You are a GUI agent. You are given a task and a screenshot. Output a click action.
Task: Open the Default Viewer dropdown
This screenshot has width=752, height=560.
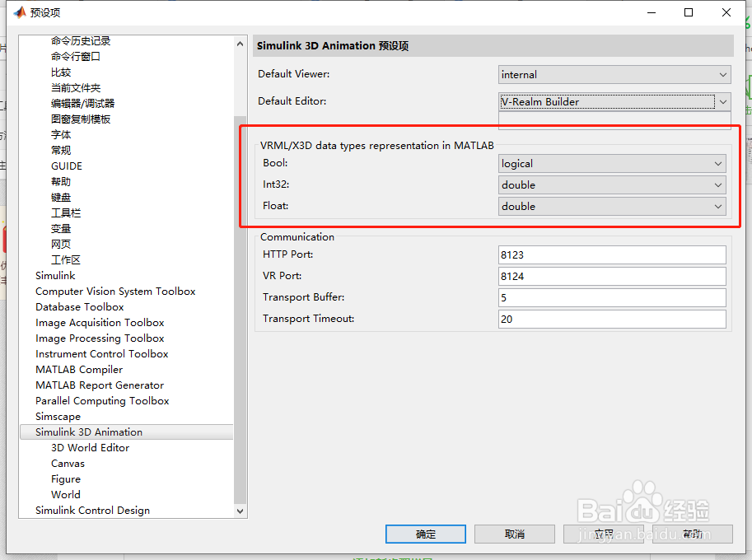(x=614, y=74)
